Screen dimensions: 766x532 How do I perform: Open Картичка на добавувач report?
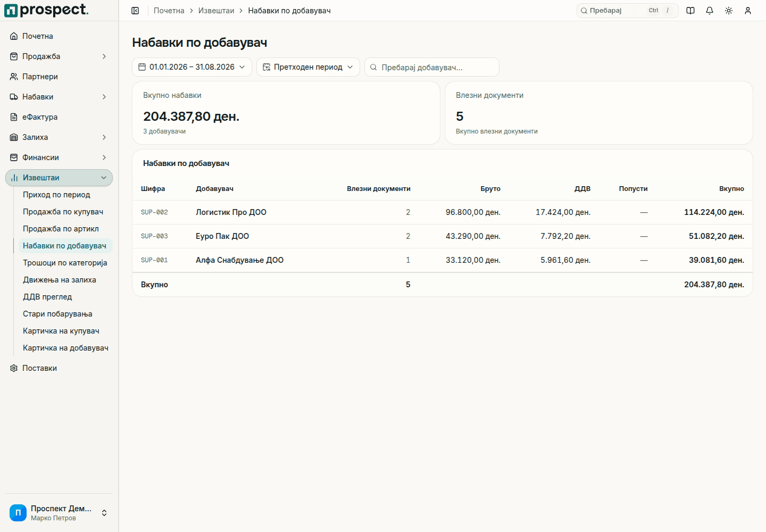(65, 348)
